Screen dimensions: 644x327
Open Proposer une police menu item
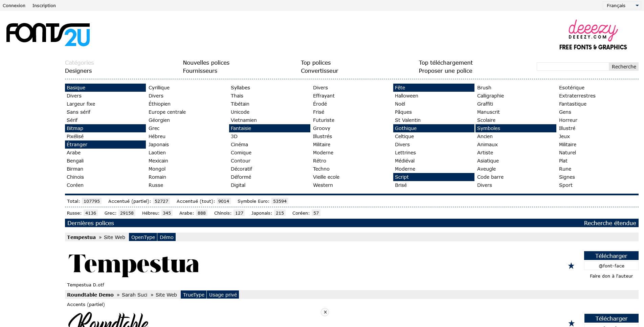pos(445,71)
